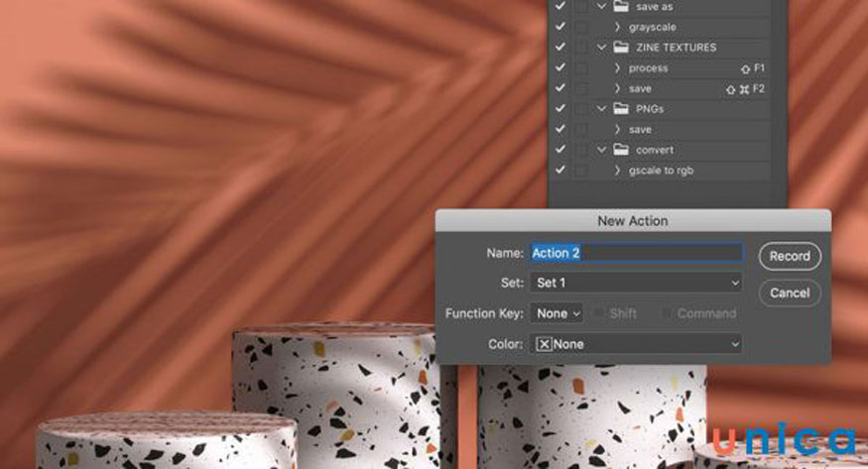Toggle checkmark for the save action under PNGs
The image size is (868, 469).
[560, 129]
